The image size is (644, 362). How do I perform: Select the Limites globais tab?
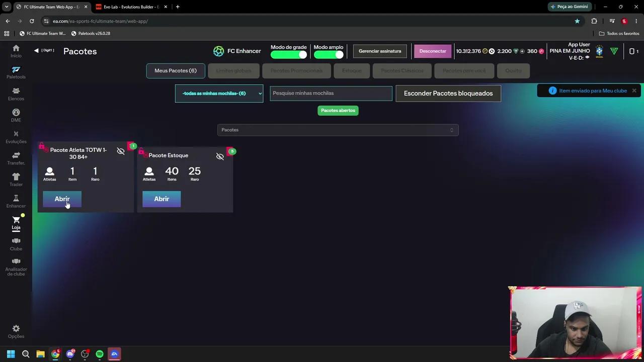pos(233,70)
